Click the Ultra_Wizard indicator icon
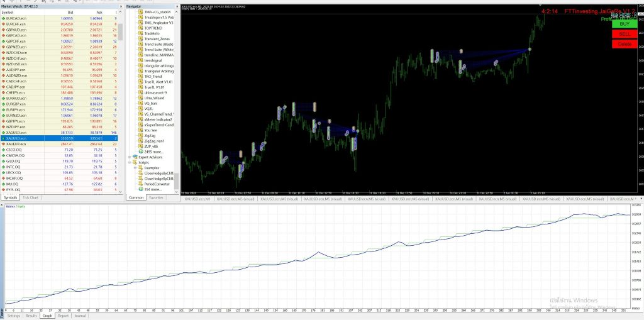 [x=140, y=99]
